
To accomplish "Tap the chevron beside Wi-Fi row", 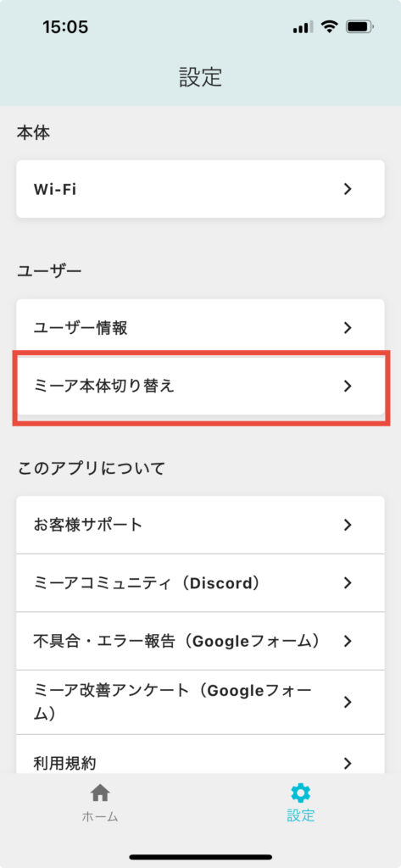I will (x=348, y=189).
